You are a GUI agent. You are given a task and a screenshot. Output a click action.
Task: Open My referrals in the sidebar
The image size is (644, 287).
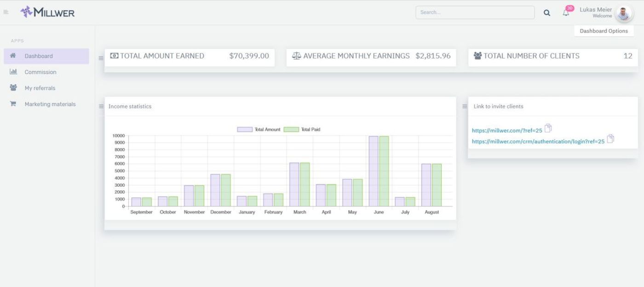pos(40,88)
